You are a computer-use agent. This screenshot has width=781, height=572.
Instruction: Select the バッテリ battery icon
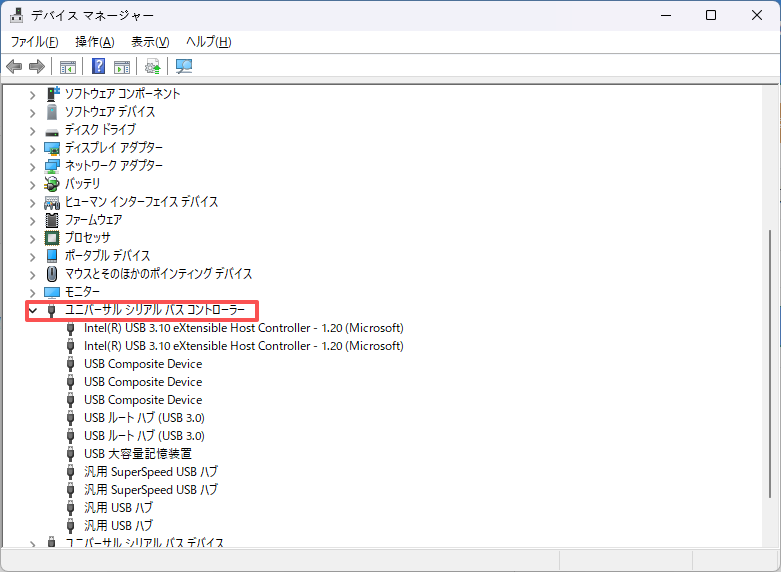tap(52, 184)
